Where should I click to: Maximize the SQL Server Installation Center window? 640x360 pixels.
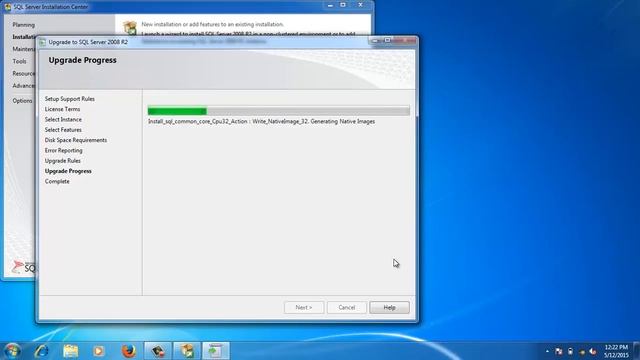[x=343, y=5]
